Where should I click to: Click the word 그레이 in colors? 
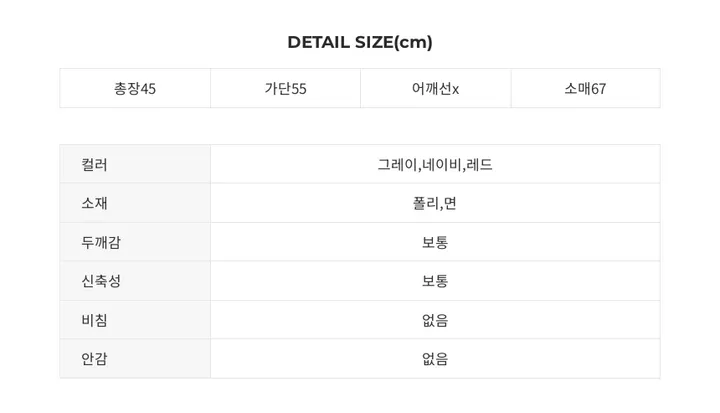coord(397,164)
